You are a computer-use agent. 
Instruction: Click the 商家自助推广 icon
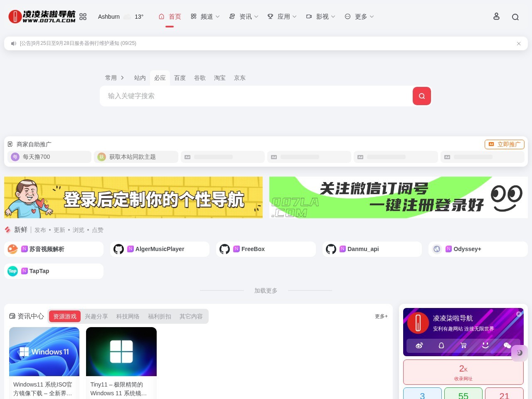(x=10, y=144)
